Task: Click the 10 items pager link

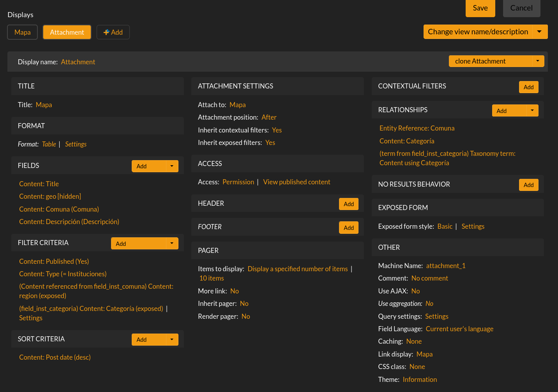Action: [212, 278]
